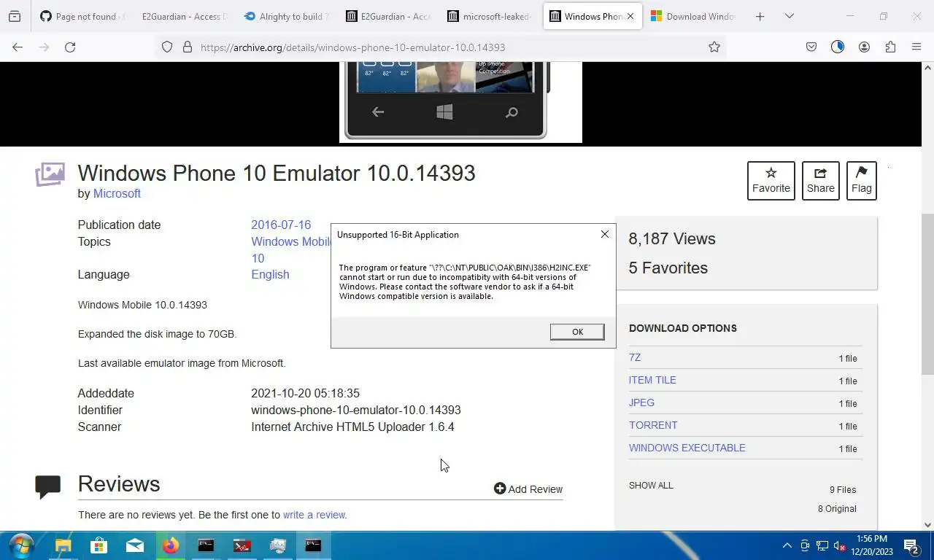Open Microsoft Store from the taskbar
934x560 pixels.
(99, 545)
